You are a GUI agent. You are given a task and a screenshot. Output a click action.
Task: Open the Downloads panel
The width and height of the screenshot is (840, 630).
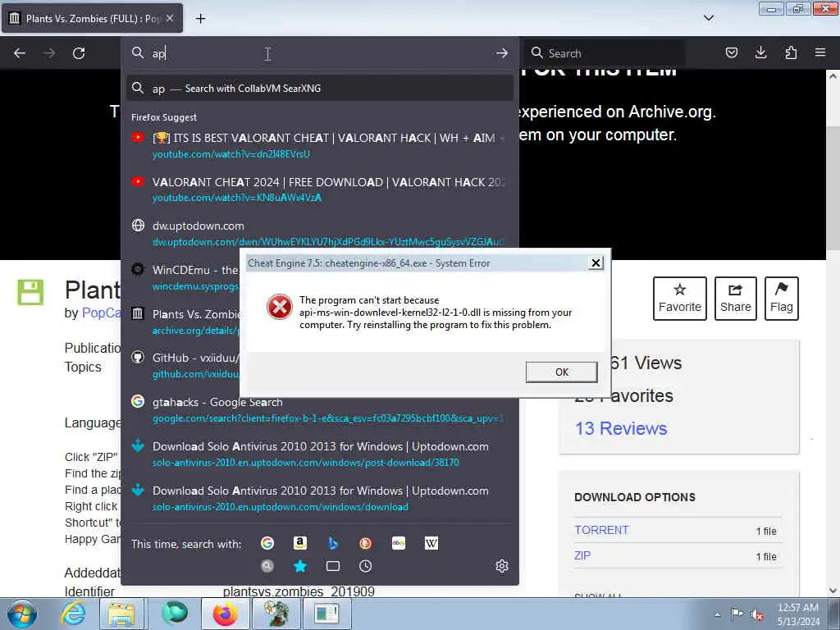pos(760,52)
